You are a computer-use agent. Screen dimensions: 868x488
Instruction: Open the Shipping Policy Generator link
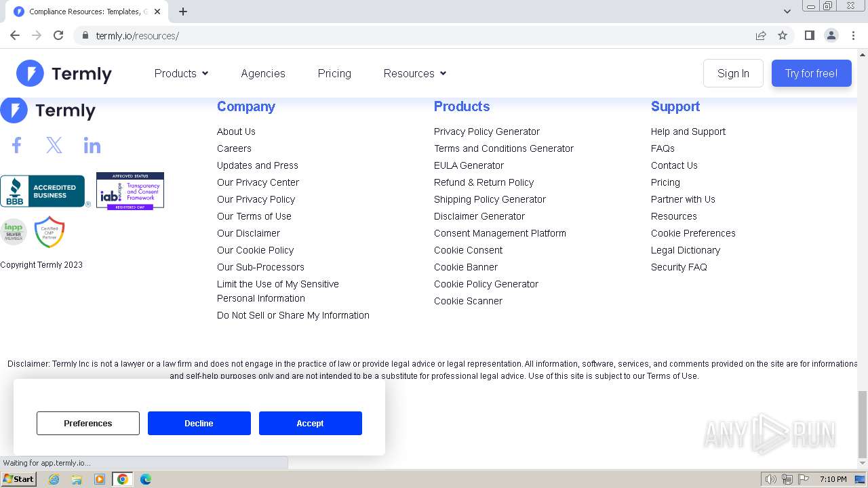[490, 199]
